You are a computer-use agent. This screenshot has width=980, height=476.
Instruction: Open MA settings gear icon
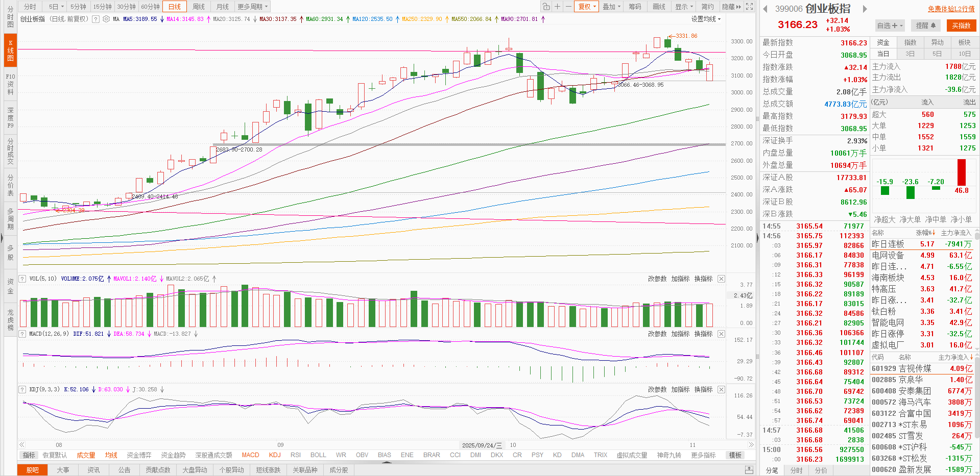(x=106, y=19)
